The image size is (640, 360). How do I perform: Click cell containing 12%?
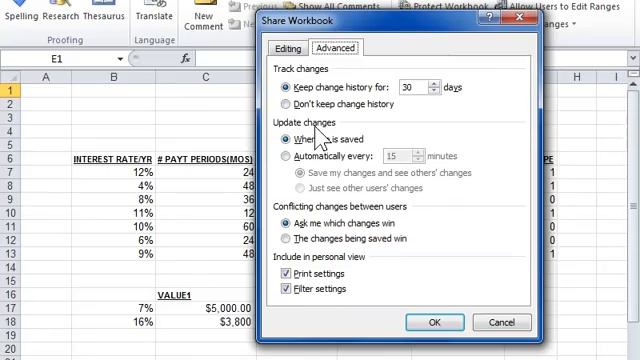coord(113,172)
